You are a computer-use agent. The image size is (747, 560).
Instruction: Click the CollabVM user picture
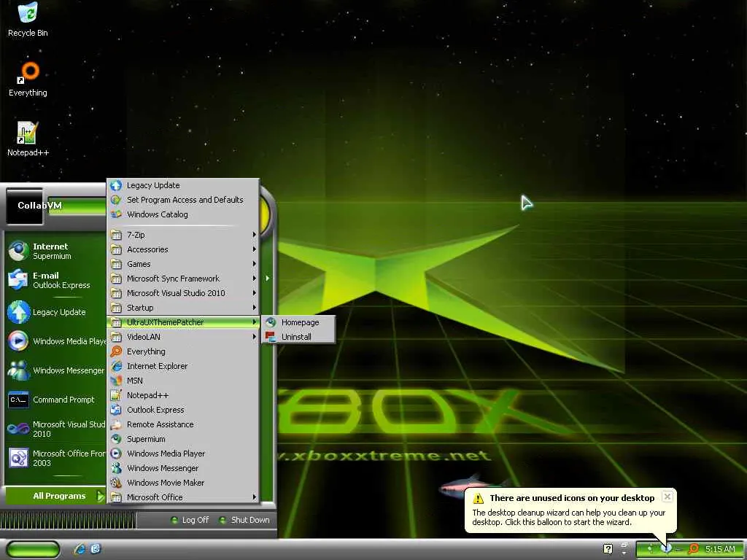click(x=24, y=206)
